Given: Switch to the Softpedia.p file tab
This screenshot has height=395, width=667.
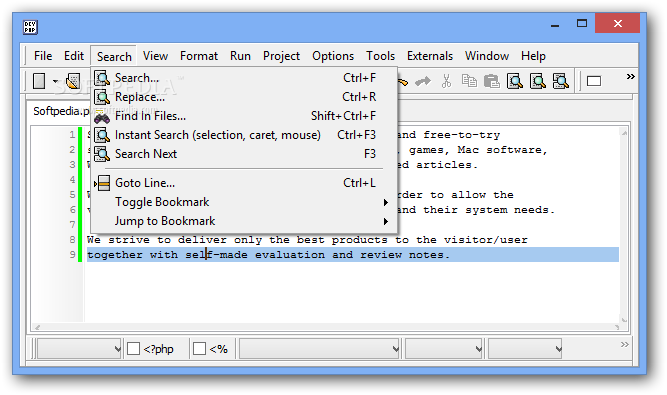Looking at the screenshot, I should click(61, 111).
